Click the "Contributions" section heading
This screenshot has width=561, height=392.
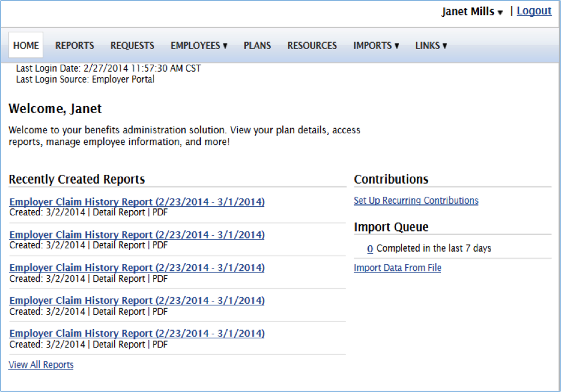[x=391, y=179]
